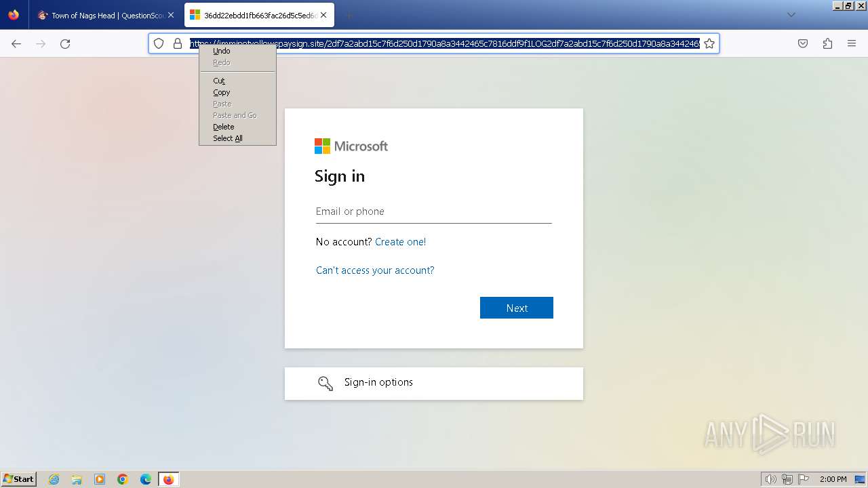
Task: Select Firefox taskbar button
Action: click(x=168, y=479)
